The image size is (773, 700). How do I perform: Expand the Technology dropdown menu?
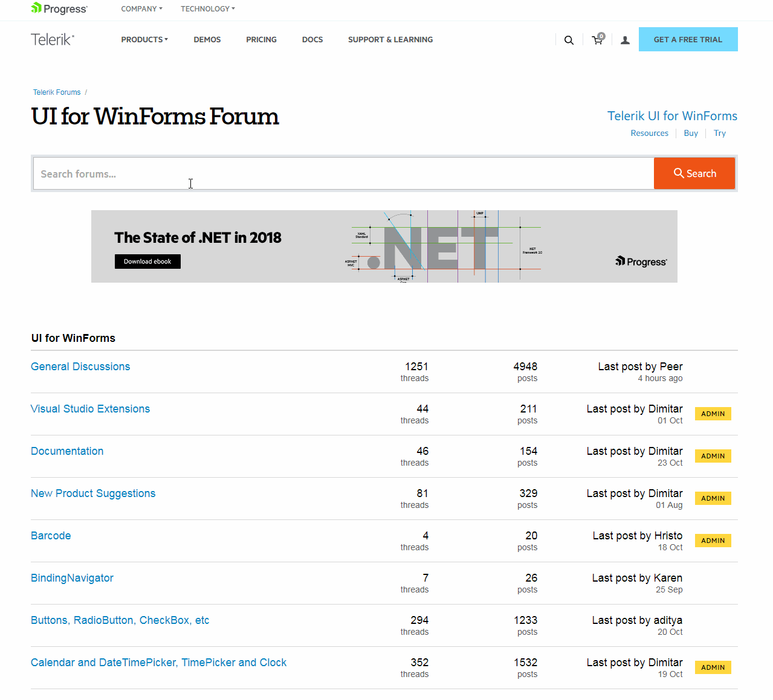[x=207, y=9]
